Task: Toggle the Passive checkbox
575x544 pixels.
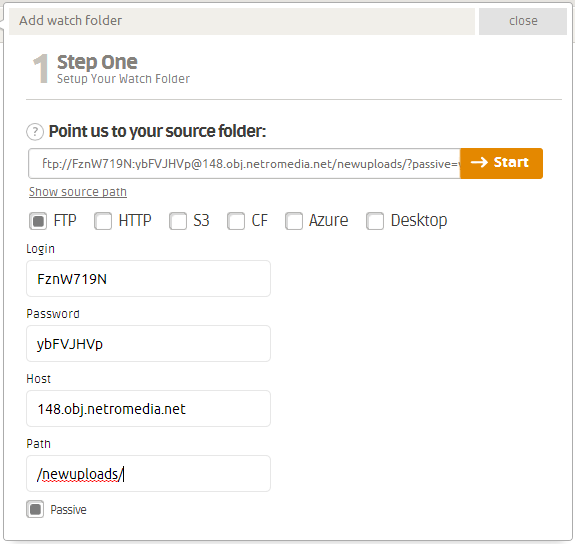Action: (35, 509)
